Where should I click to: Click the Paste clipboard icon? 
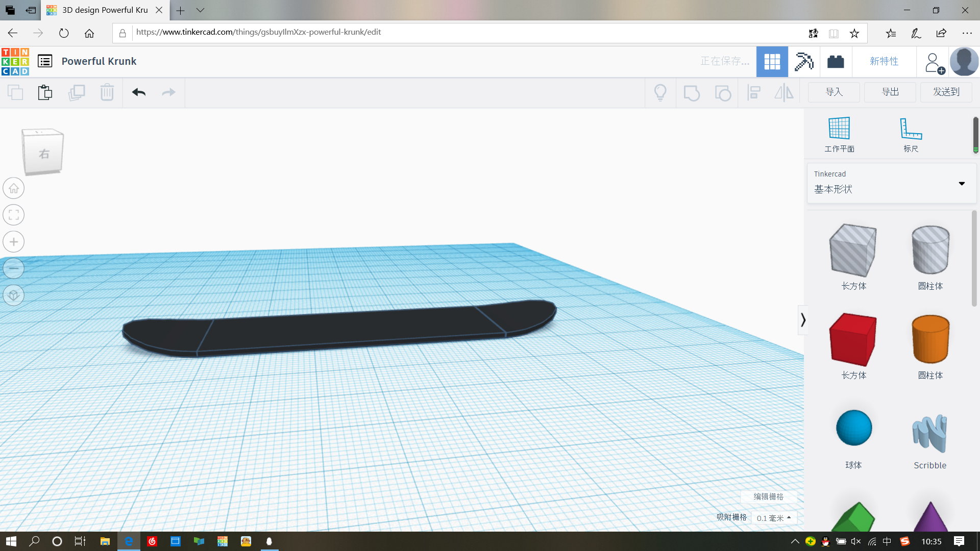pyautogui.click(x=45, y=92)
